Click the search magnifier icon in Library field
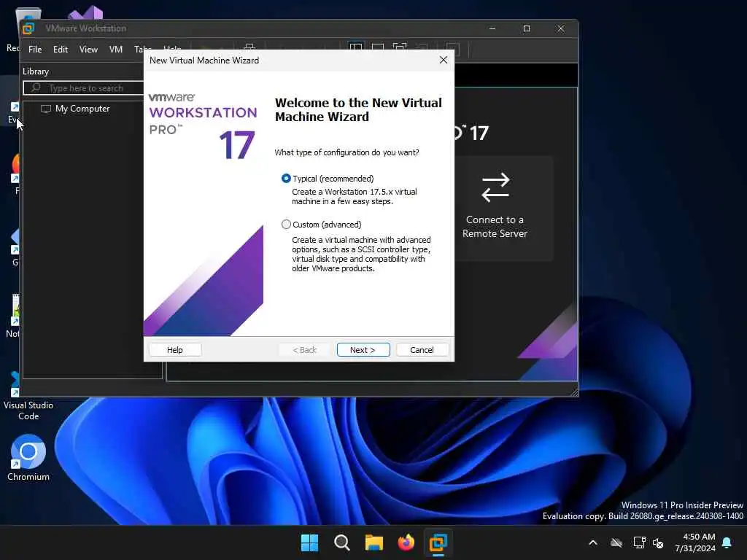 pos(35,88)
